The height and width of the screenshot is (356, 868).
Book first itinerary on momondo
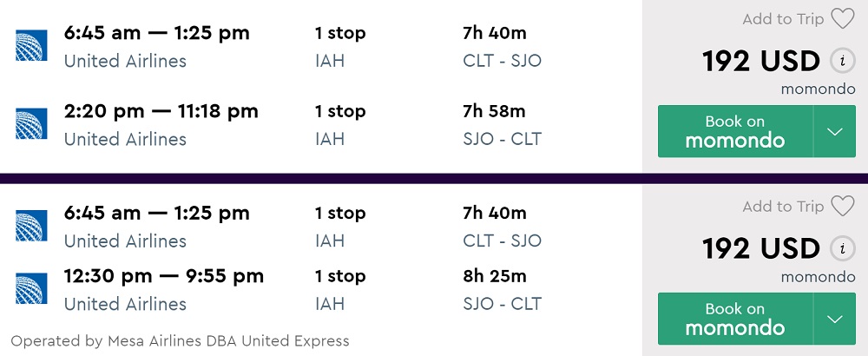pos(734,131)
